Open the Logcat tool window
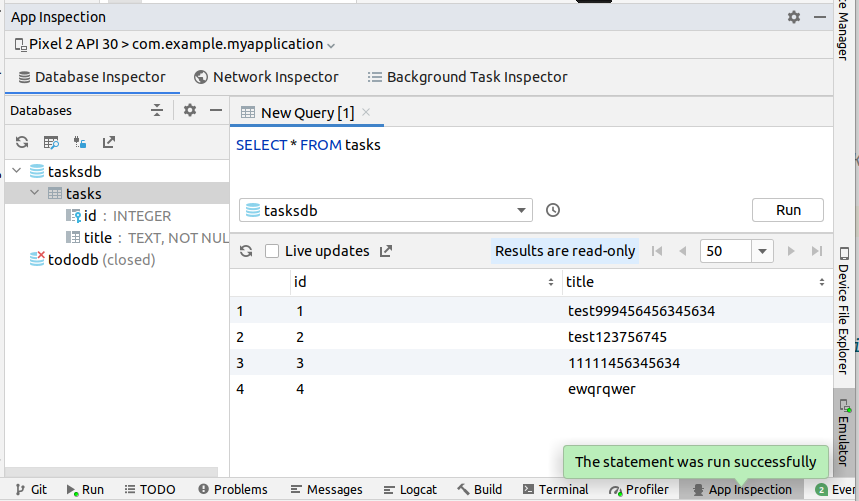The height and width of the screenshot is (501, 859). [408, 489]
